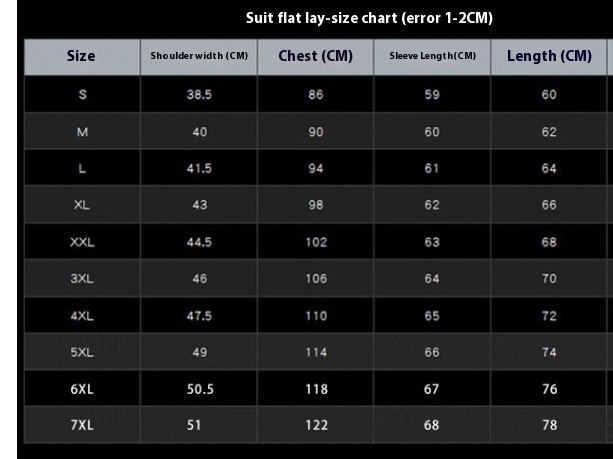Click the Chest (CM) column header
Viewport: 613px width, 459px height.
pyautogui.click(x=315, y=56)
